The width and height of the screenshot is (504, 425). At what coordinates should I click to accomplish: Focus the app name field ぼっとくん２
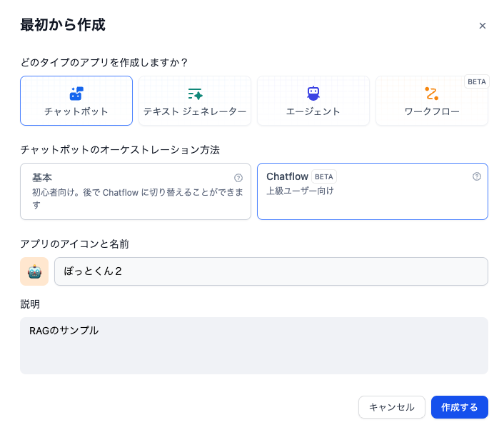tap(271, 271)
